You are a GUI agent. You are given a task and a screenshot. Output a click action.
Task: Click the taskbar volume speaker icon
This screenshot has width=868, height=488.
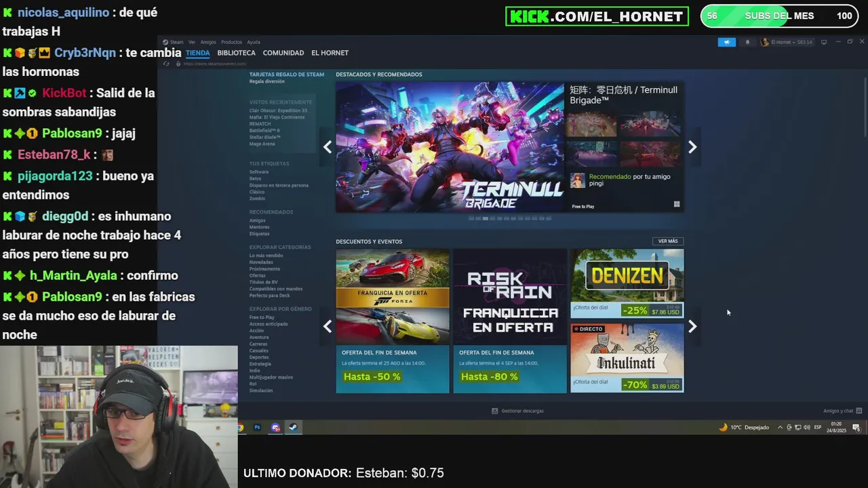point(806,428)
